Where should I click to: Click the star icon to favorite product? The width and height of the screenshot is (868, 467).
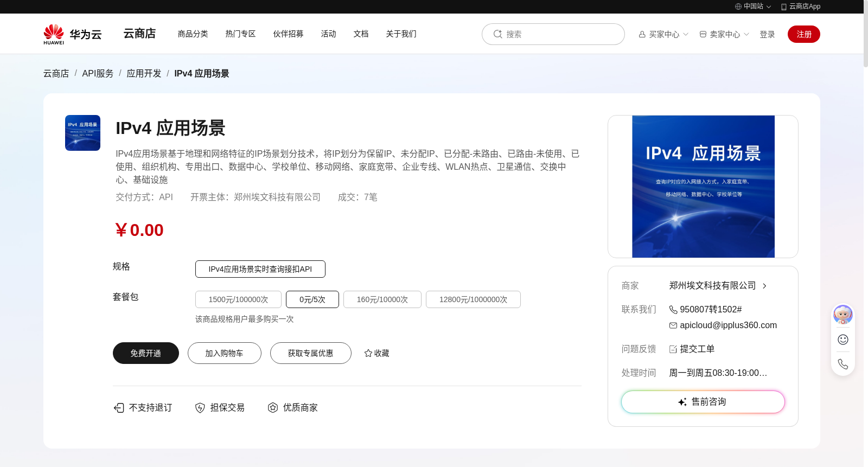[x=368, y=353]
